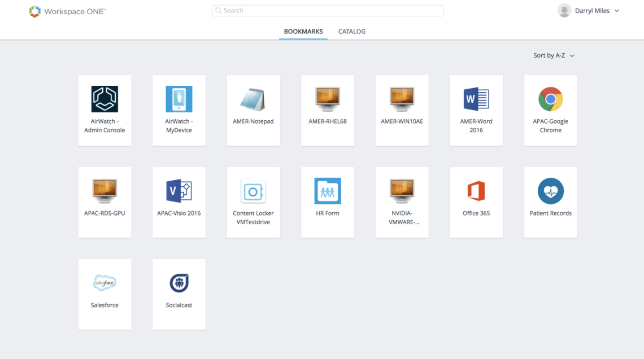
Task: Click into the Search field
Action: pyautogui.click(x=328, y=11)
